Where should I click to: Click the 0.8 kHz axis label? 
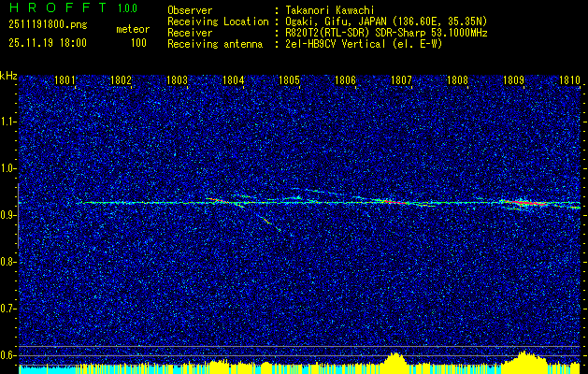click(7, 262)
